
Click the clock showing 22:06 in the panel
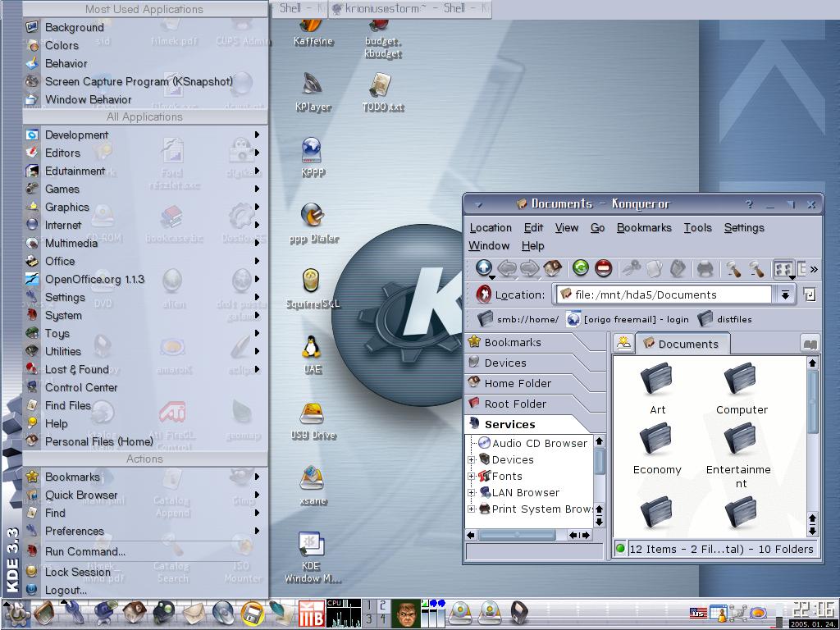coord(814,609)
